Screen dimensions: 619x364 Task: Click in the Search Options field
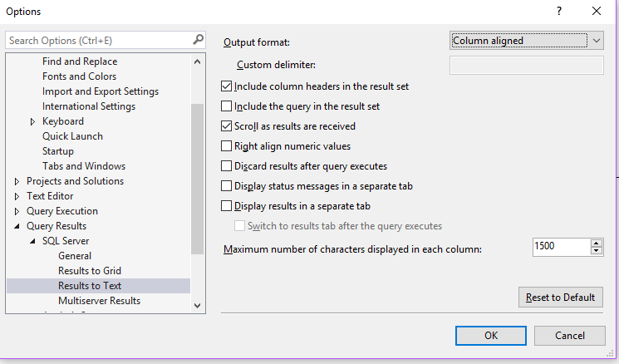(98, 40)
